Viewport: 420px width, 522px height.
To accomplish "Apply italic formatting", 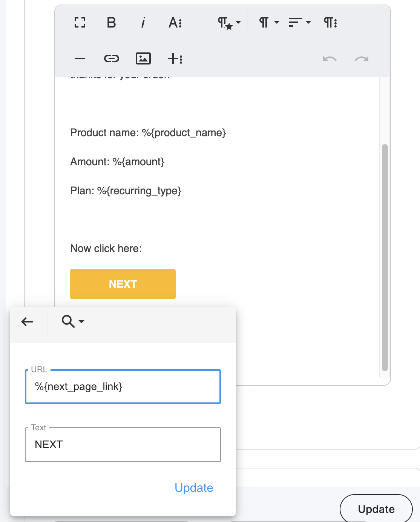I will pos(143,23).
